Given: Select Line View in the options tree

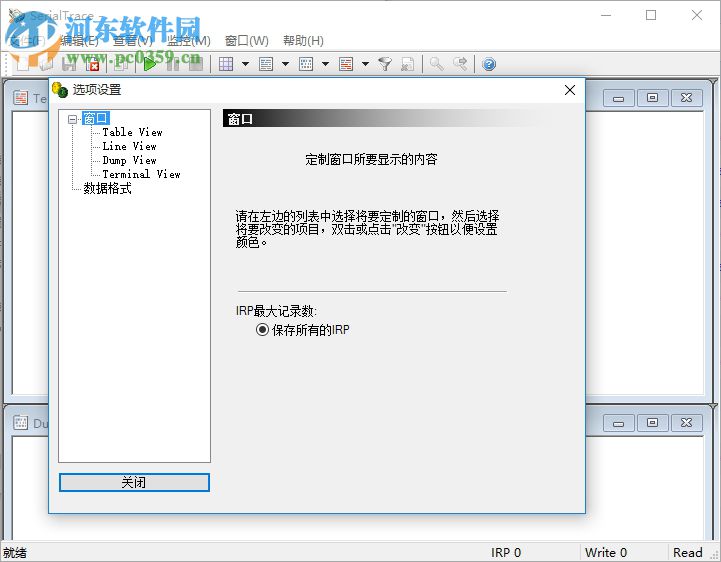Looking at the screenshot, I should click(130, 146).
